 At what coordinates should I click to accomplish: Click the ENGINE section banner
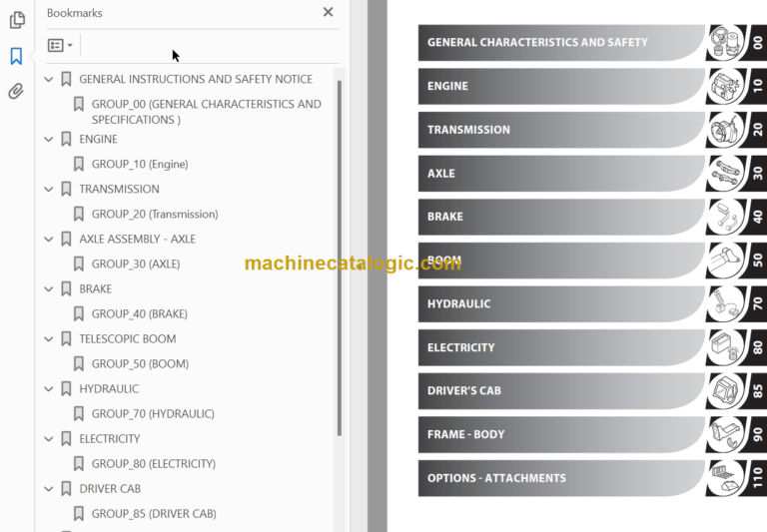point(561,86)
